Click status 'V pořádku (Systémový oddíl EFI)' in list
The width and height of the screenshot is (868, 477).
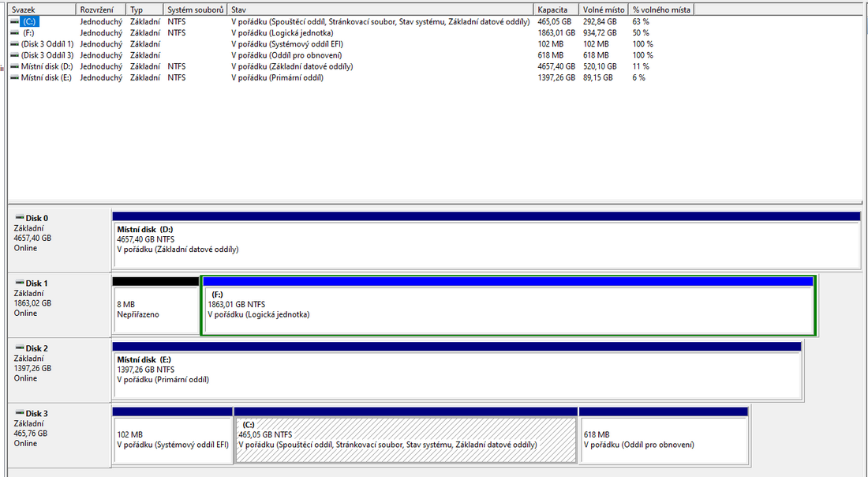287,43
